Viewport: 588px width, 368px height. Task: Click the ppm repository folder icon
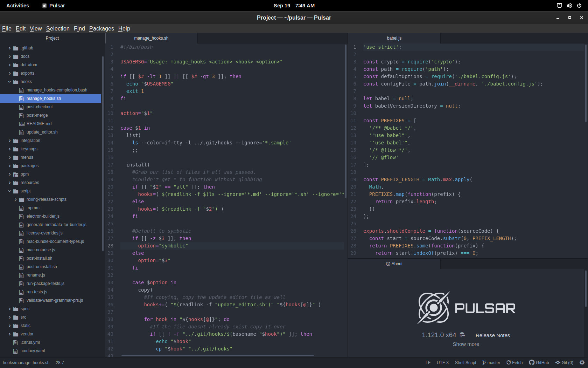tap(16, 174)
